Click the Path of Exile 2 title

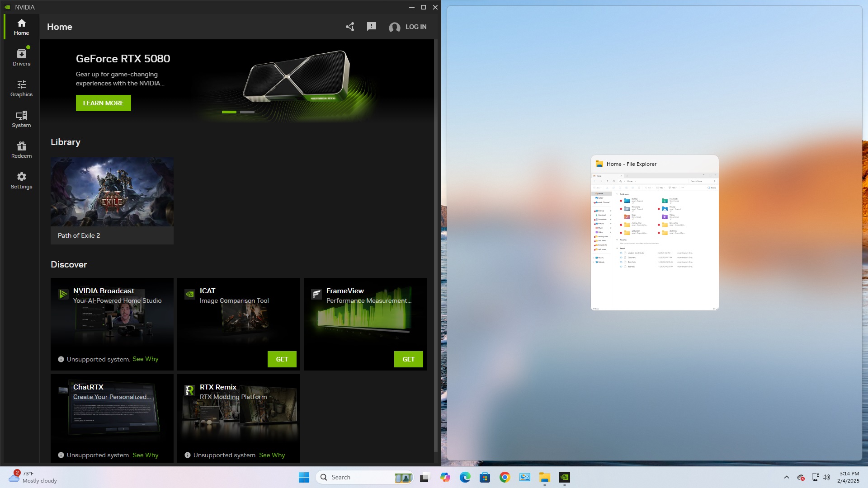point(79,235)
